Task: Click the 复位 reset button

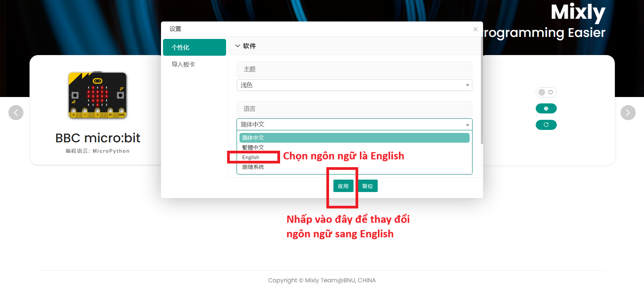Action: [368, 186]
